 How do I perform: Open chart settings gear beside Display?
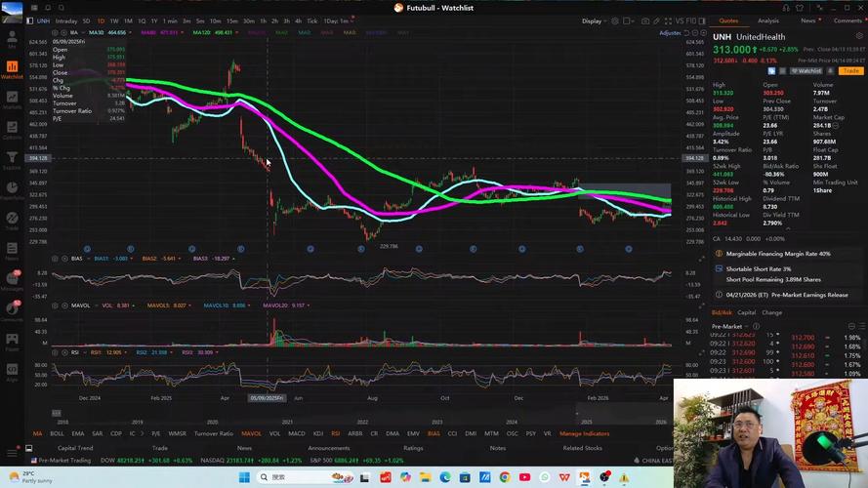tap(614, 21)
